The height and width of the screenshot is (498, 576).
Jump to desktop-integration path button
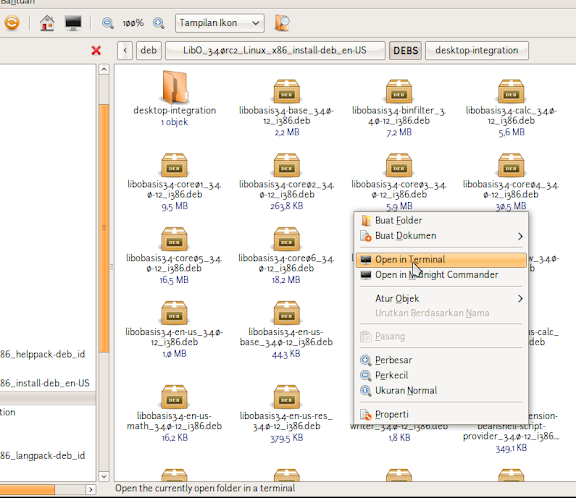click(x=477, y=50)
